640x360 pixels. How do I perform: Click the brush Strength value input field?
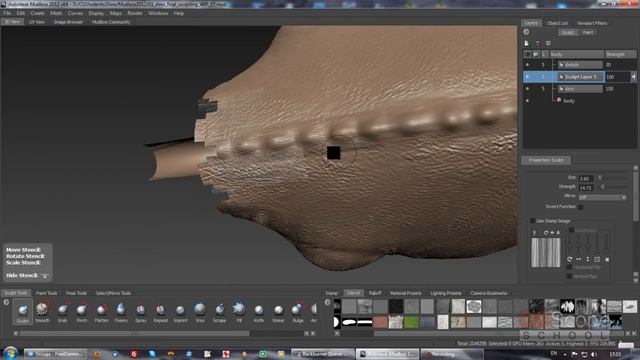[586, 188]
